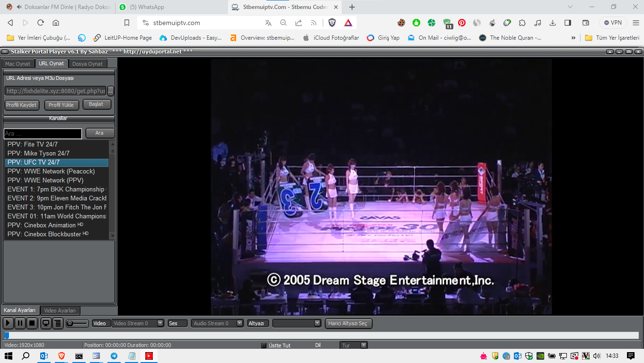The height and width of the screenshot is (363, 644).
Task: Click the Harici Altyazı Seç button
Action: click(349, 323)
